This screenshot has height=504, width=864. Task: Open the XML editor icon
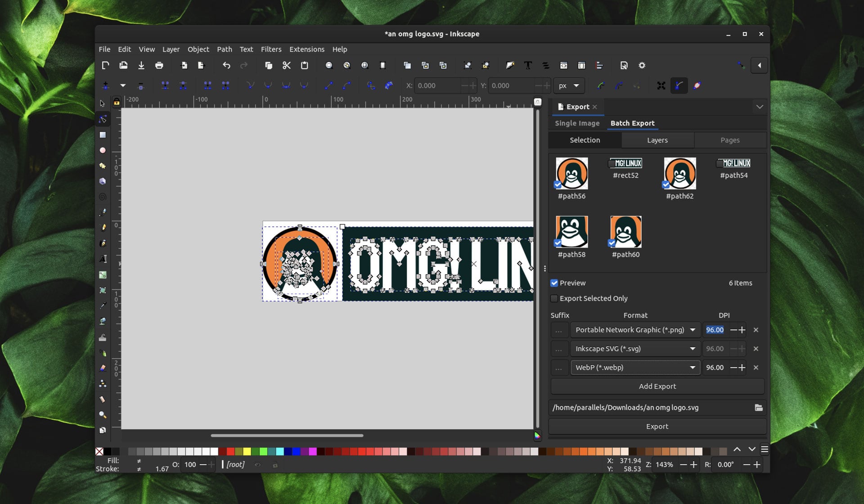(x=563, y=66)
